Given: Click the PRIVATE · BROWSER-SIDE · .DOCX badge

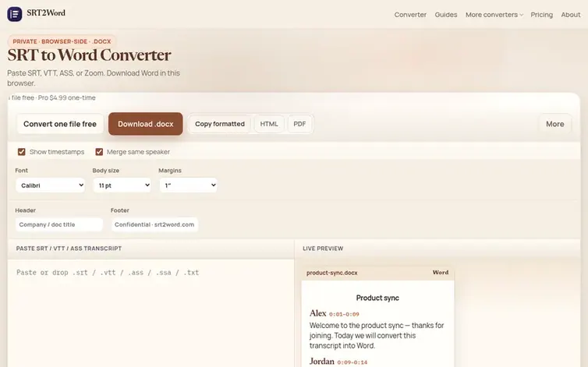Looking at the screenshot, I should (x=62, y=41).
